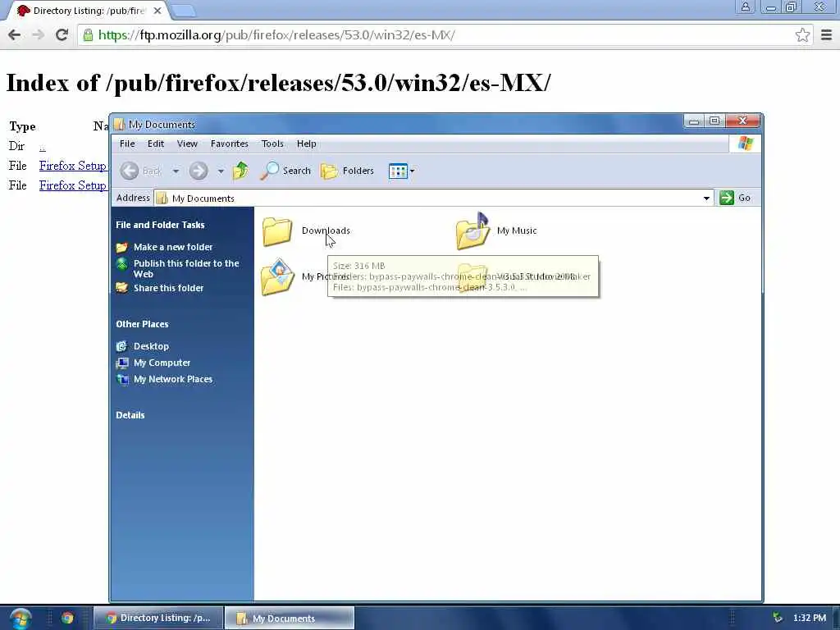Expand the Details section header
This screenshot has width=840, height=630.
click(130, 415)
